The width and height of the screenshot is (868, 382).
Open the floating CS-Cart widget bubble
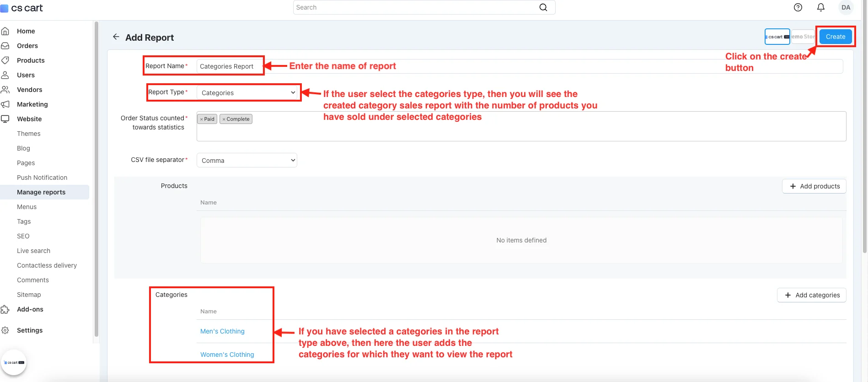(x=14, y=362)
